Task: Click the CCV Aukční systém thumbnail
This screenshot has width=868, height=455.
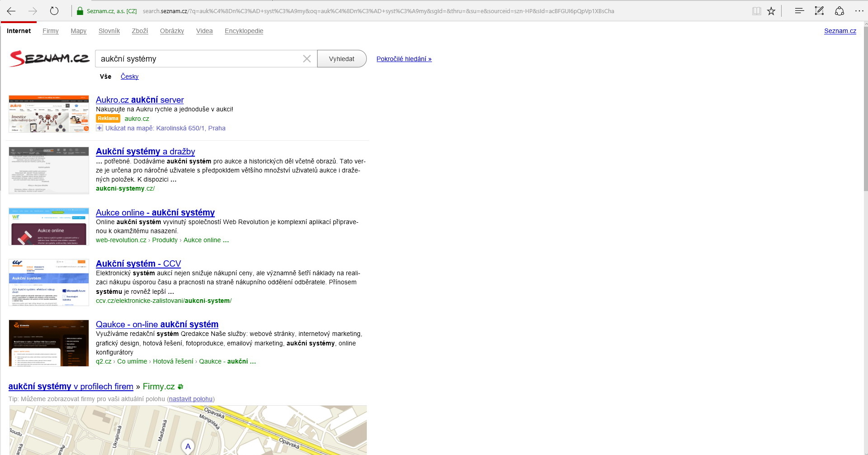Action: [49, 283]
